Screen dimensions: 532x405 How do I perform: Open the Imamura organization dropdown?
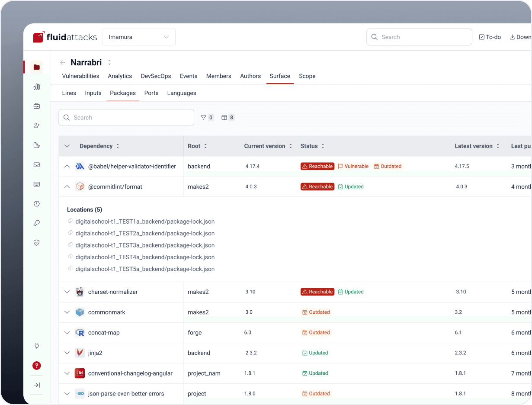pos(139,37)
